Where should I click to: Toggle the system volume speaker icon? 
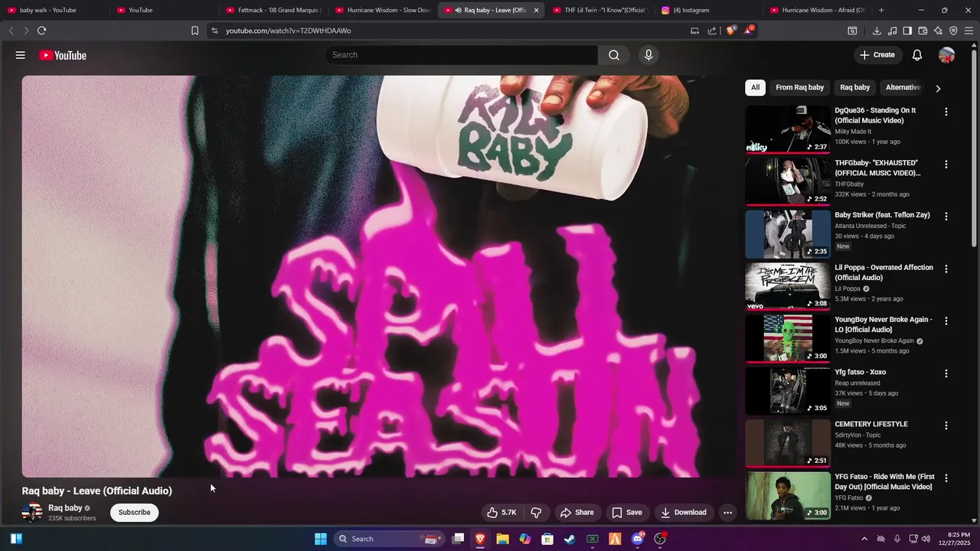click(926, 539)
